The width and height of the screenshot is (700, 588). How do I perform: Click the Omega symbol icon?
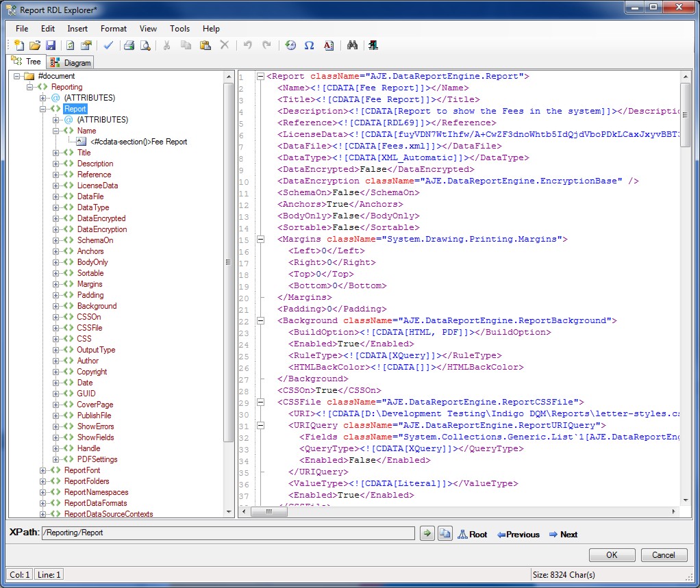click(x=309, y=46)
